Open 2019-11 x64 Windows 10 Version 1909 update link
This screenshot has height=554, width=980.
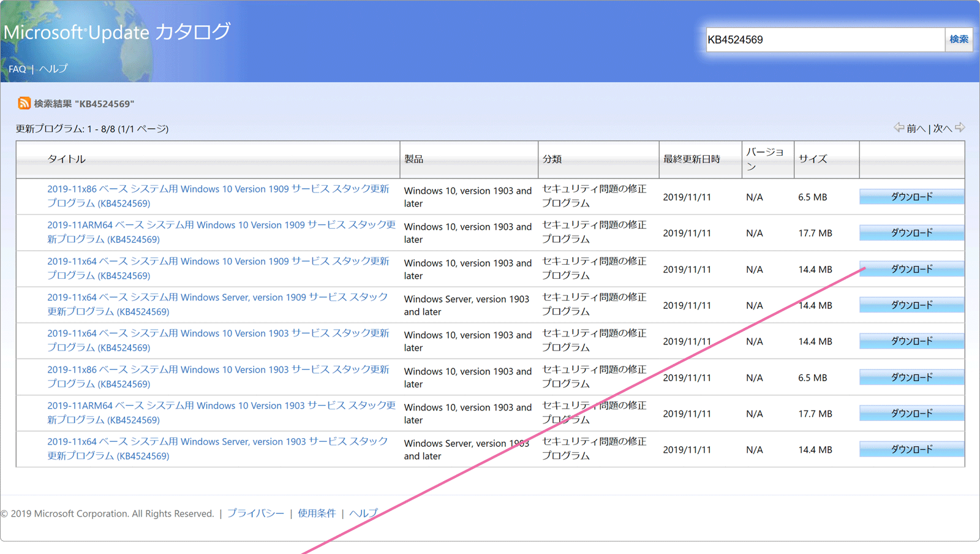coord(218,268)
